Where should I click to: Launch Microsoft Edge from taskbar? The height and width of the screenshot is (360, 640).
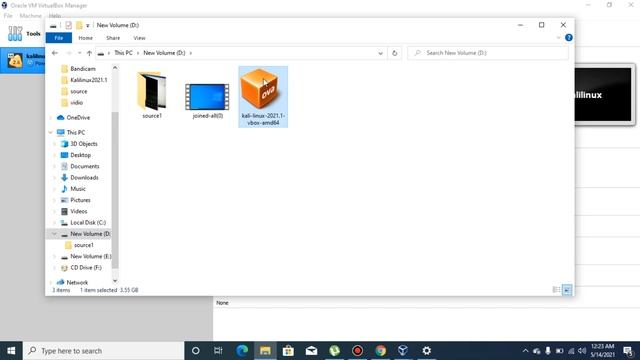coord(242,351)
